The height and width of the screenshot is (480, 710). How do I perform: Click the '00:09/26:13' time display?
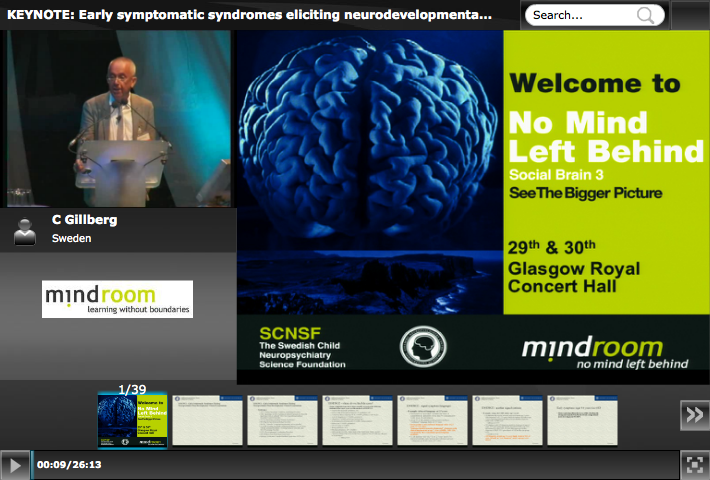coord(69,465)
